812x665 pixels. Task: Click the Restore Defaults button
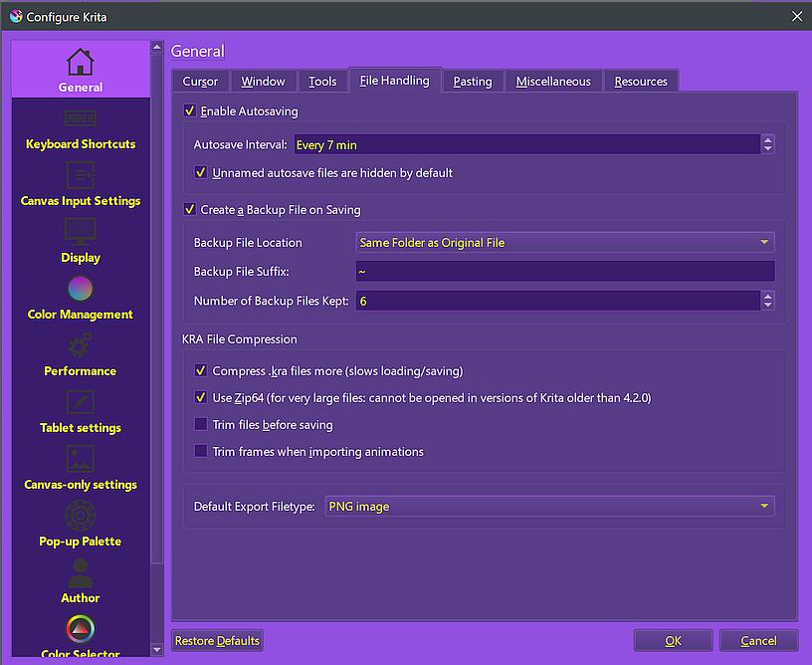pos(217,641)
